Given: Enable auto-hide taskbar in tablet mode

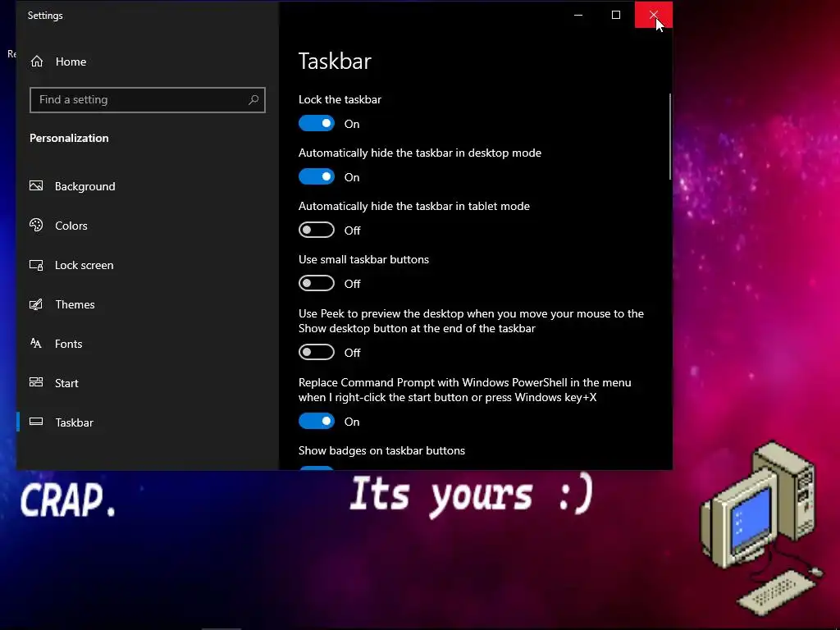Looking at the screenshot, I should coord(317,231).
